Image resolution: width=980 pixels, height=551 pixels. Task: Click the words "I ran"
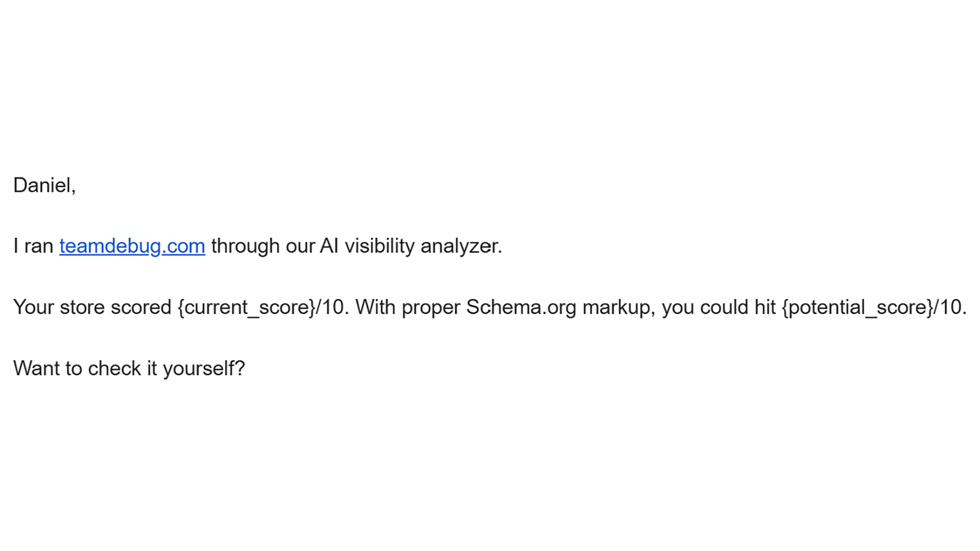coord(33,246)
